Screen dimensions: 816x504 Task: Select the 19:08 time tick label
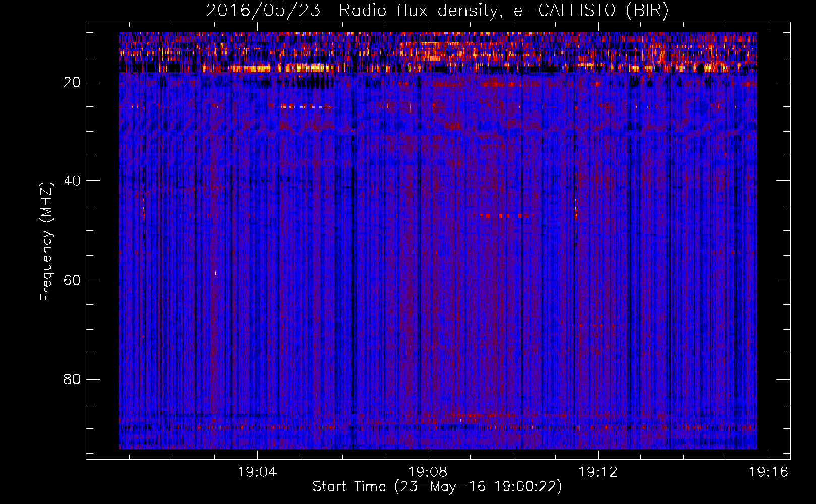tap(428, 472)
